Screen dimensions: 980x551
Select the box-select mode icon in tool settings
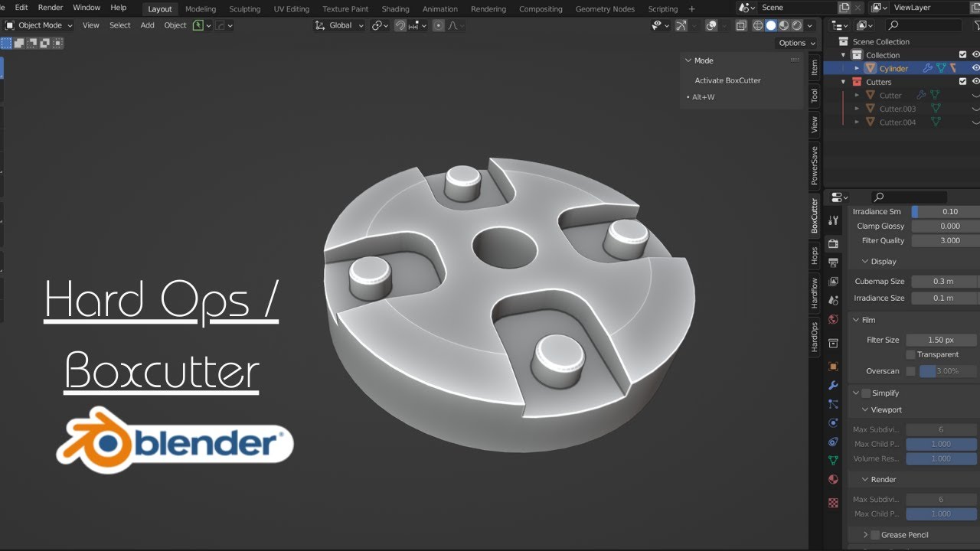coord(7,44)
